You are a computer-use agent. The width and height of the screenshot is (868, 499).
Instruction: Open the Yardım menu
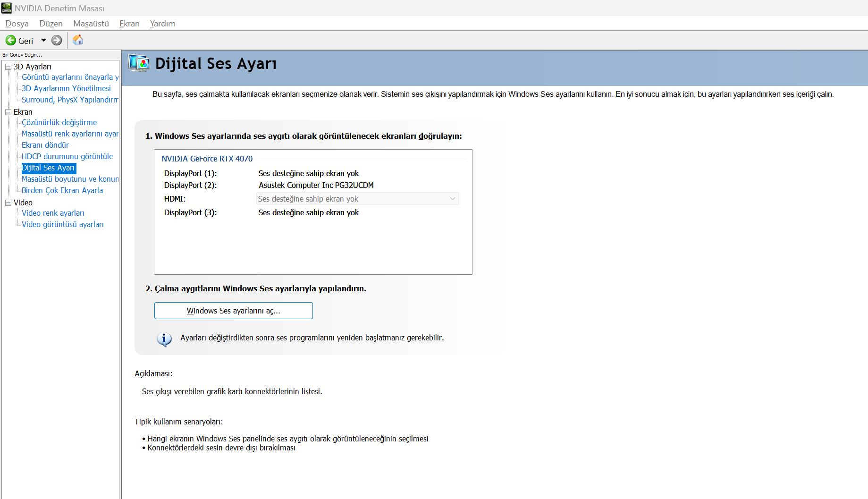[163, 24]
